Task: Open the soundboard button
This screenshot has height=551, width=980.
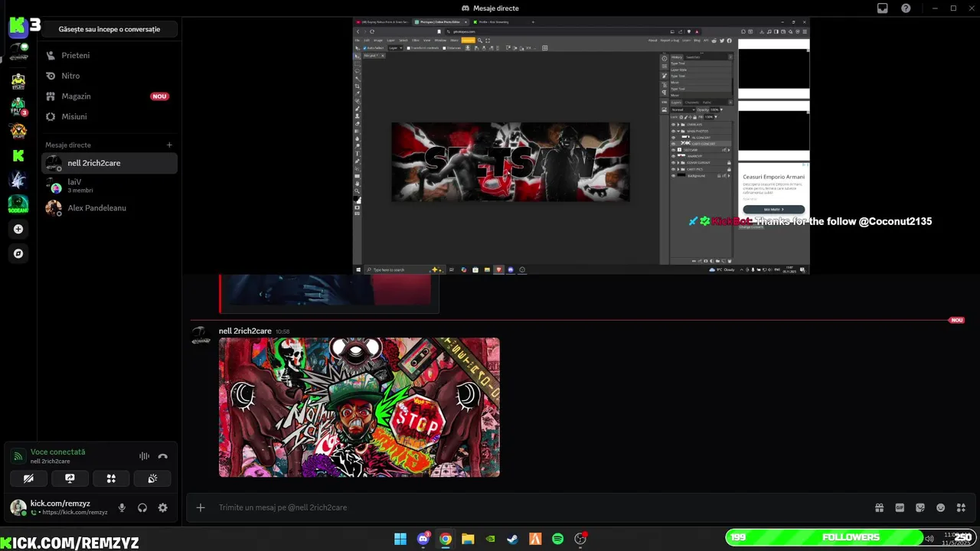Action: [x=152, y=478]
